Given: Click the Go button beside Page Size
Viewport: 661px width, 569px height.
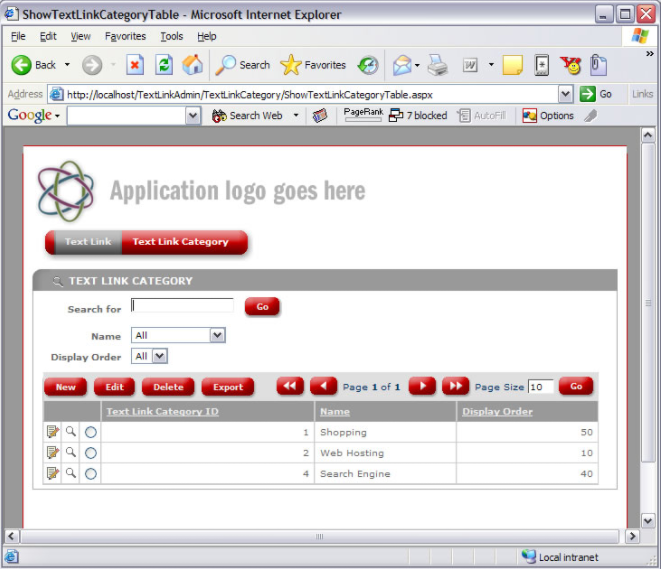Looking at the screenshot, I should pos(576,386).
